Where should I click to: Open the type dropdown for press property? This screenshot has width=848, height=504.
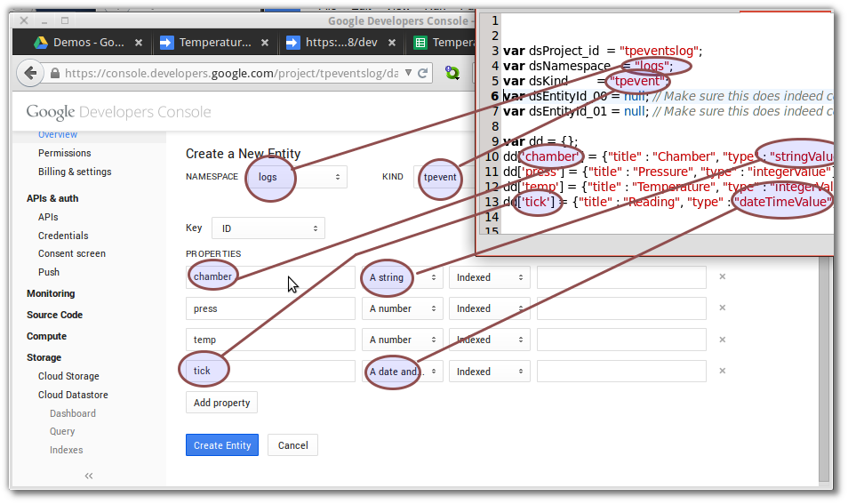[403, 308]
